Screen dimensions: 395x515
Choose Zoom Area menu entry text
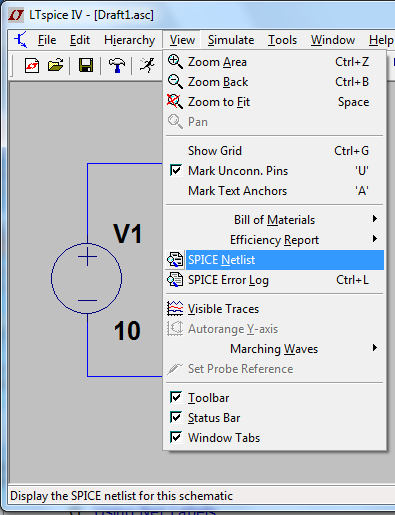[x=217, y=62]
